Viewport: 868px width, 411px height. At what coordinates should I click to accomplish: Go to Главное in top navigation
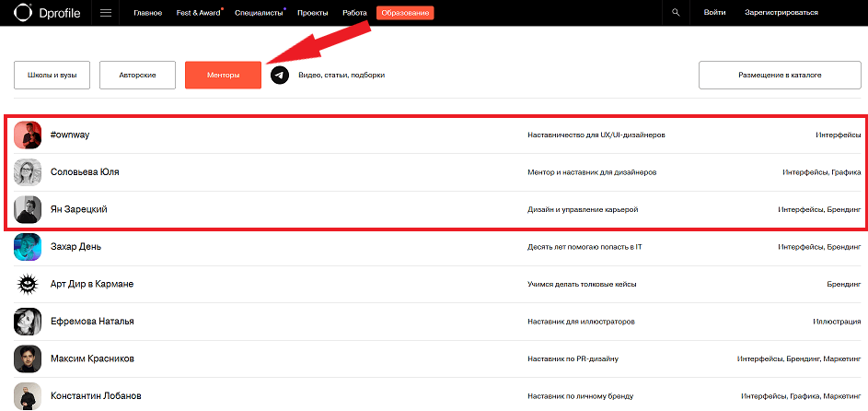click(148, 13)
